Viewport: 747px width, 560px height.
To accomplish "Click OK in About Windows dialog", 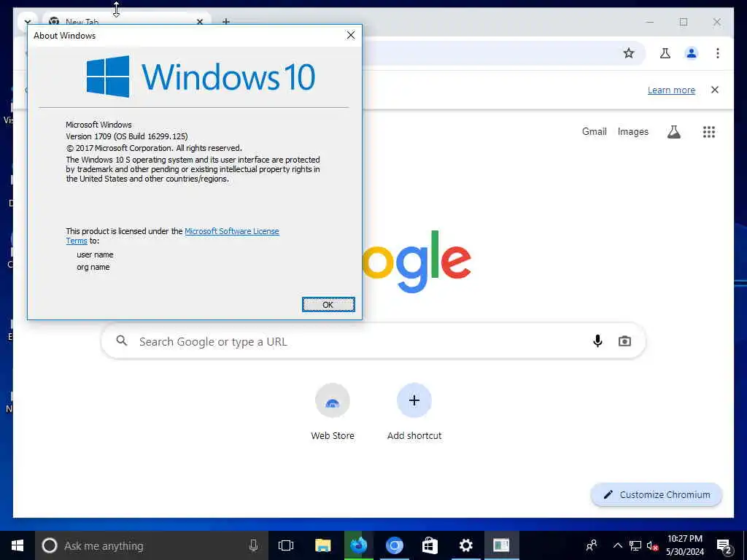I will [x=328, y=304].
